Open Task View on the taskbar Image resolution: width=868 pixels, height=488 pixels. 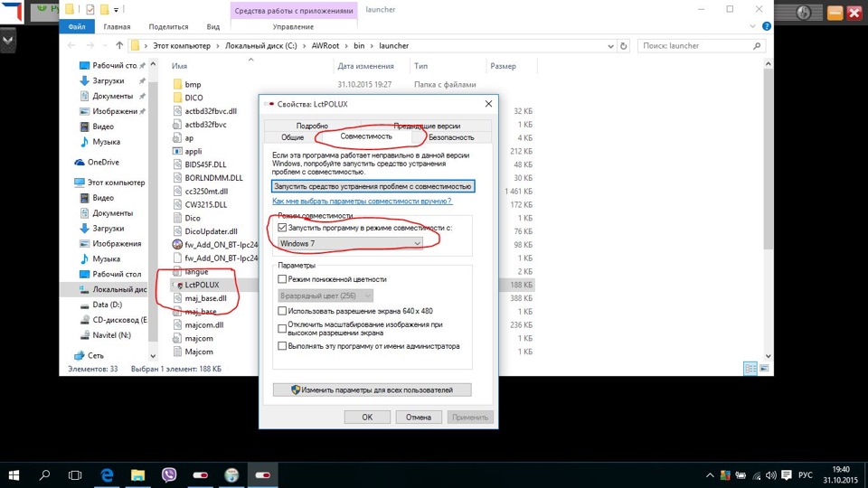(75, 475)
